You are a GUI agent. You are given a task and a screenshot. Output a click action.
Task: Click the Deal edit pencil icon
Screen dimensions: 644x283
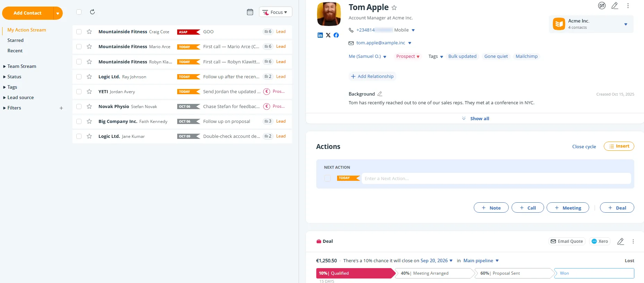pyautogui.click(x=621, y=241)
